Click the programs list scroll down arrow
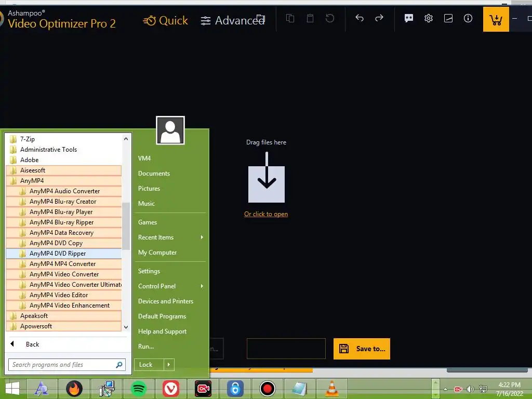Viewport: 532px width, 399px height. click(x=126, y=327)
